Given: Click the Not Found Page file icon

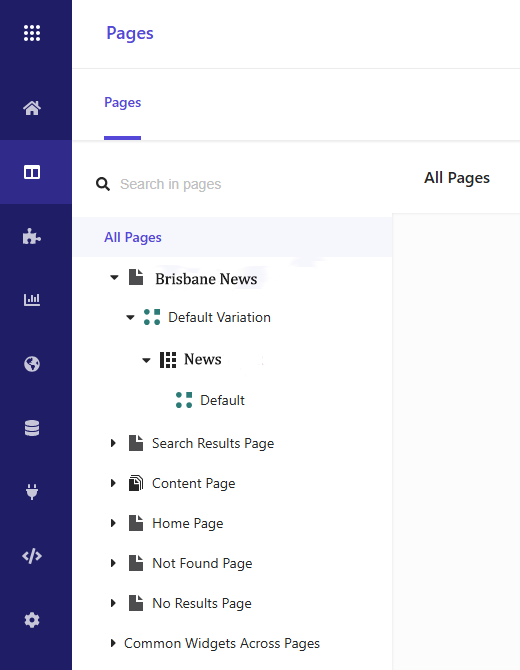Looking at the screenshot, I should (x=136, y=563).
